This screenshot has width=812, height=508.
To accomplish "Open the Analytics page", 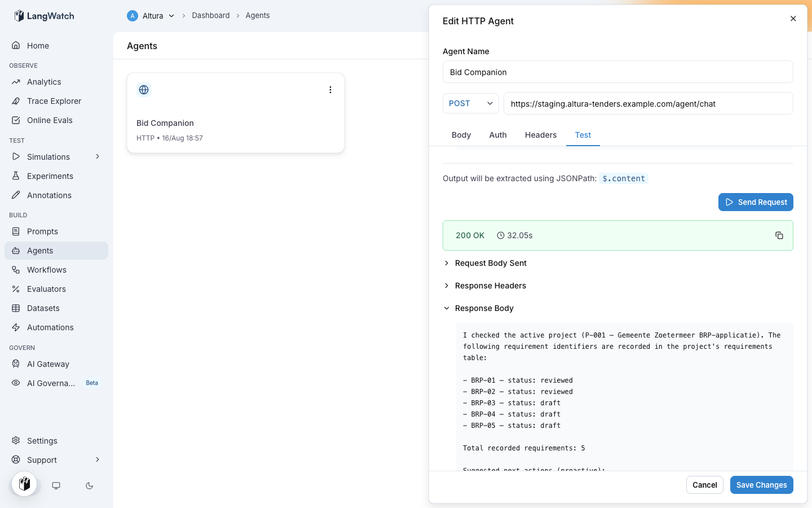I will [56, 82].
